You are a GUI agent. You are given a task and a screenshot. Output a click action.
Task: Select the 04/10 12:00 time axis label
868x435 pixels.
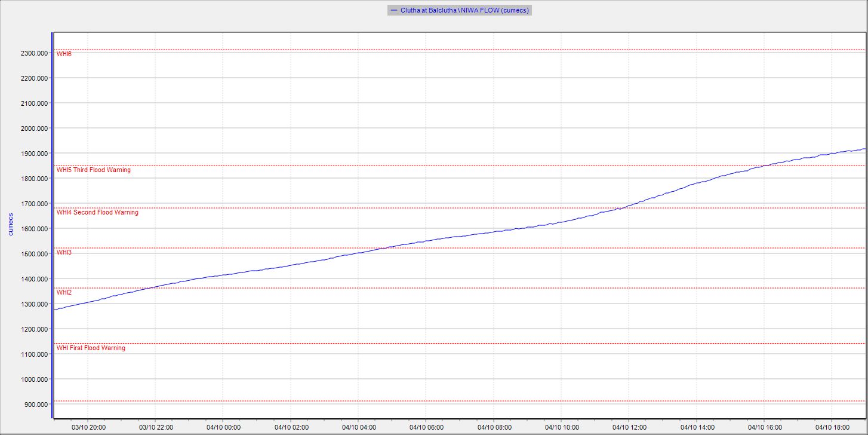pos(629,427)
